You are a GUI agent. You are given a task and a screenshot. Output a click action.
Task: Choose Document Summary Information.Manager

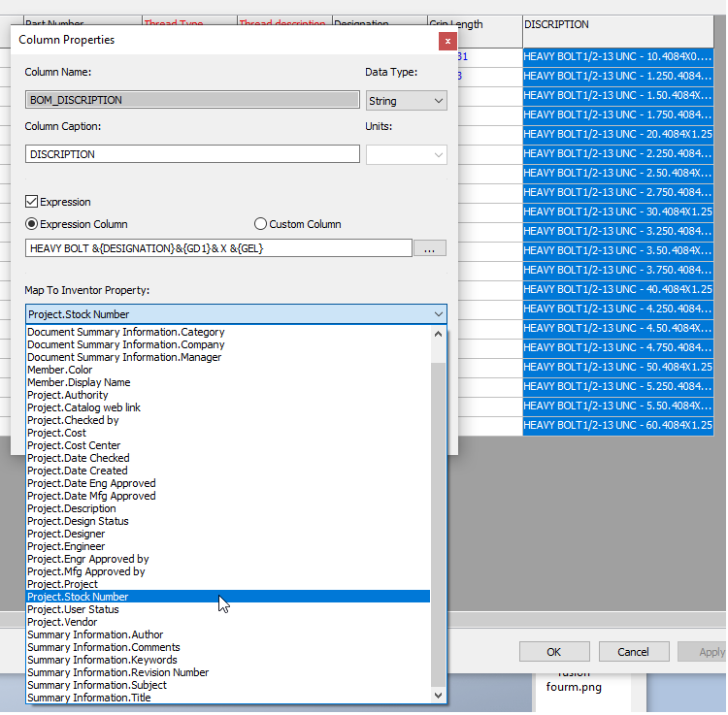228,357
